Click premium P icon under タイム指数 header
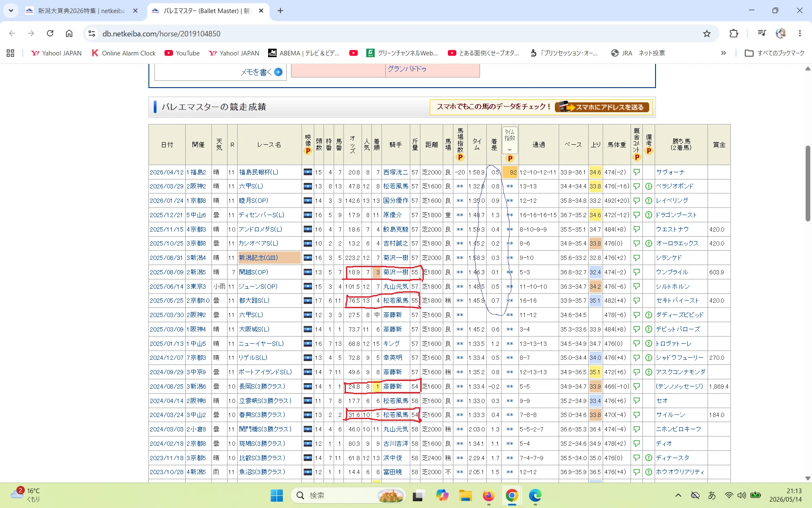812x508 pixels. point(510,158)
